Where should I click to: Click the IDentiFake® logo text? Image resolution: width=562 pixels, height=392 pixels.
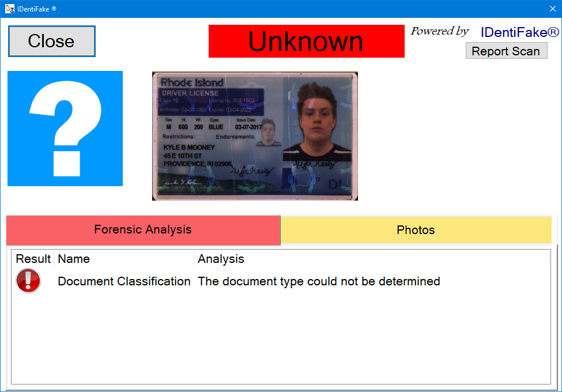(520, 32)
